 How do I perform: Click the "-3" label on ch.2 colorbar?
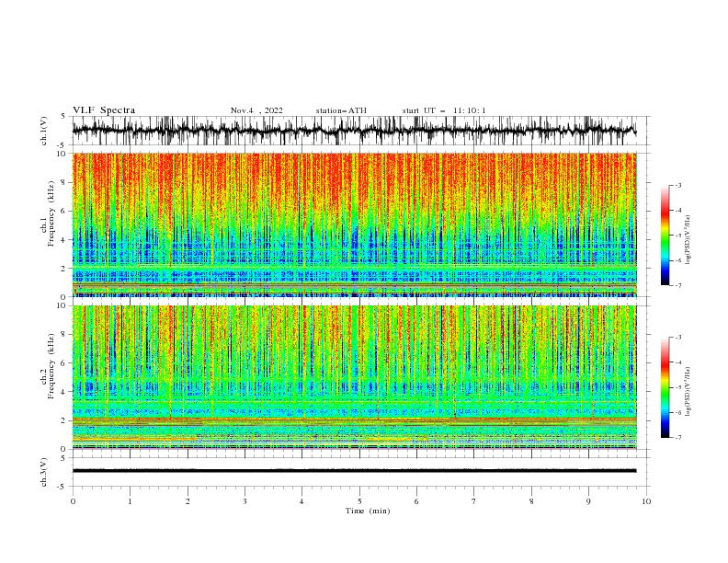pyautogui.click(x=677, y=338)
